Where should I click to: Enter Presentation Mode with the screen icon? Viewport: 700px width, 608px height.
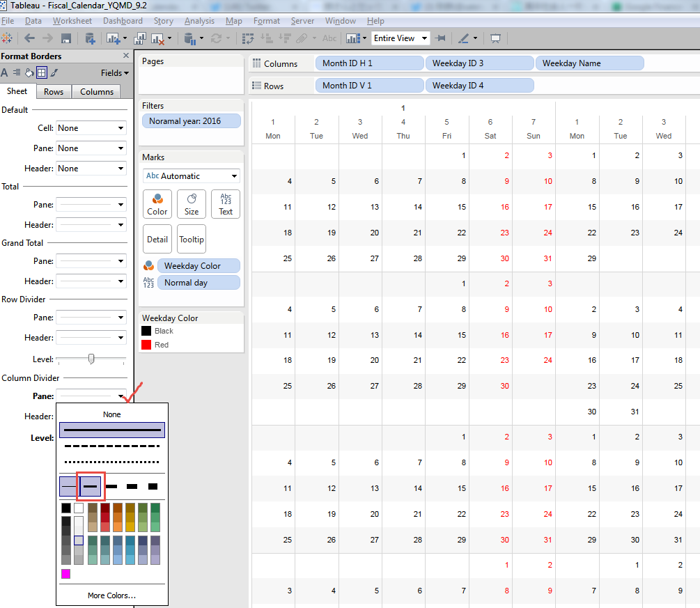[495, 38]
